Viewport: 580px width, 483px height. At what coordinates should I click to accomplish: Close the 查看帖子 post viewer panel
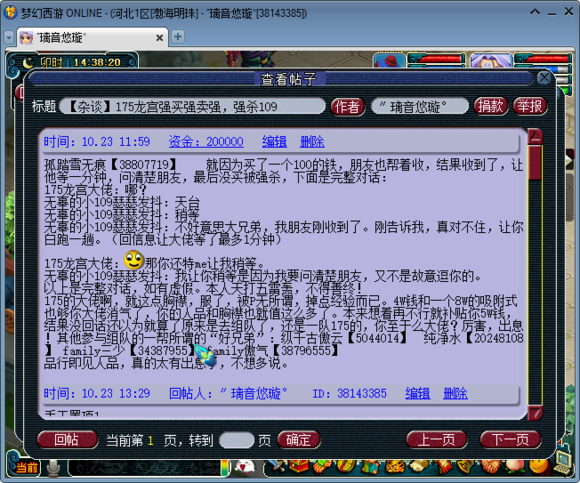coord(544,78)
